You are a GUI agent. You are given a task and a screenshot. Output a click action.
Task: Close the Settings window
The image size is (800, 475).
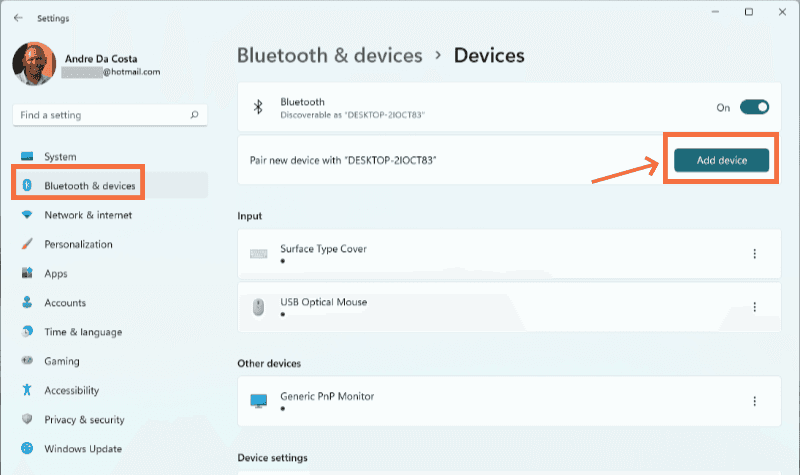(x=782, y=12)
